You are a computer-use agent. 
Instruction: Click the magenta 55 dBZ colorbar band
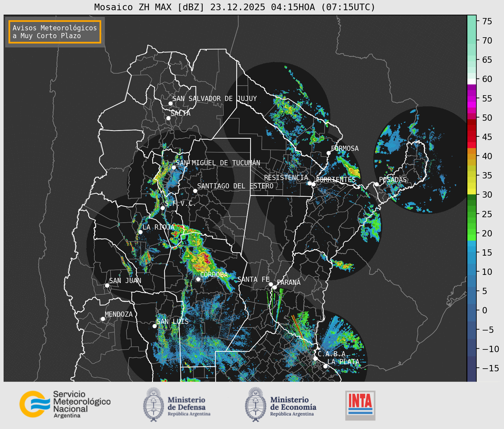[x=472, y=99]
